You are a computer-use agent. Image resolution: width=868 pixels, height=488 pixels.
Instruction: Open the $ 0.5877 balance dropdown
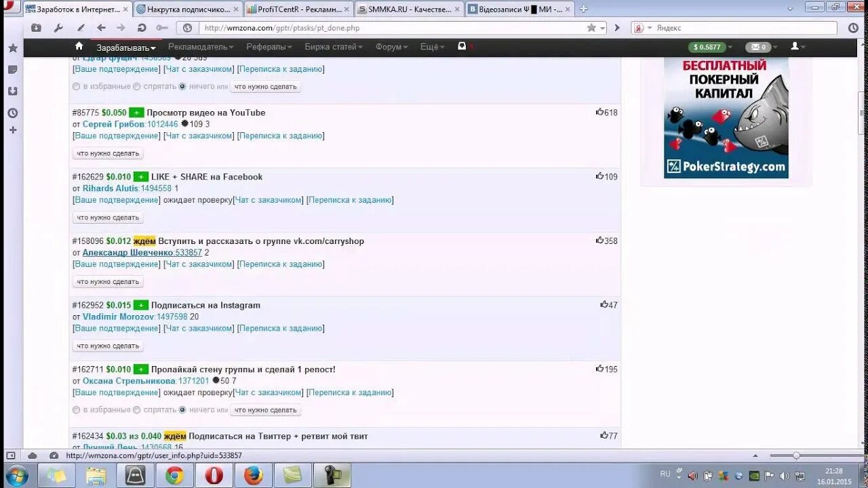(x=711, y=47)
